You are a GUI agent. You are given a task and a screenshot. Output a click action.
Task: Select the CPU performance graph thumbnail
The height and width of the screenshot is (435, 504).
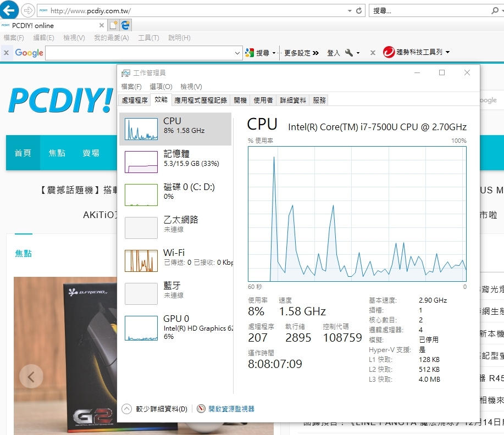tap(141, 129)
